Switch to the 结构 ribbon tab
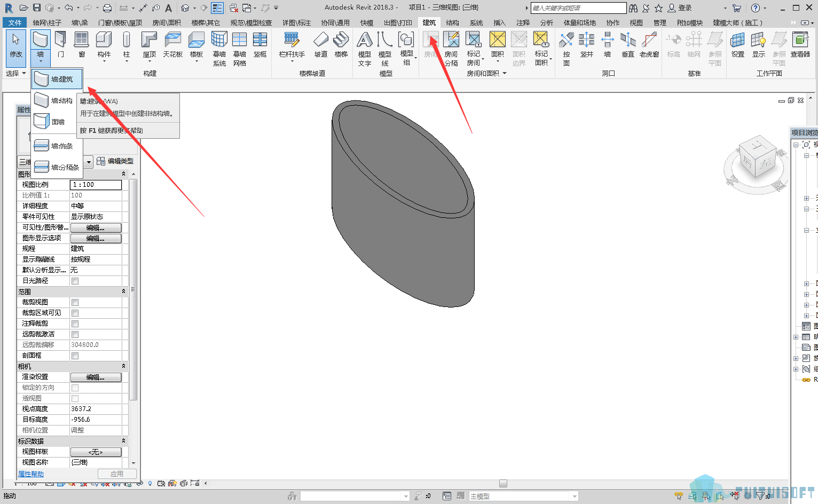Image resolution: width=818 pixels, height=504 pixels. point(453,22)
